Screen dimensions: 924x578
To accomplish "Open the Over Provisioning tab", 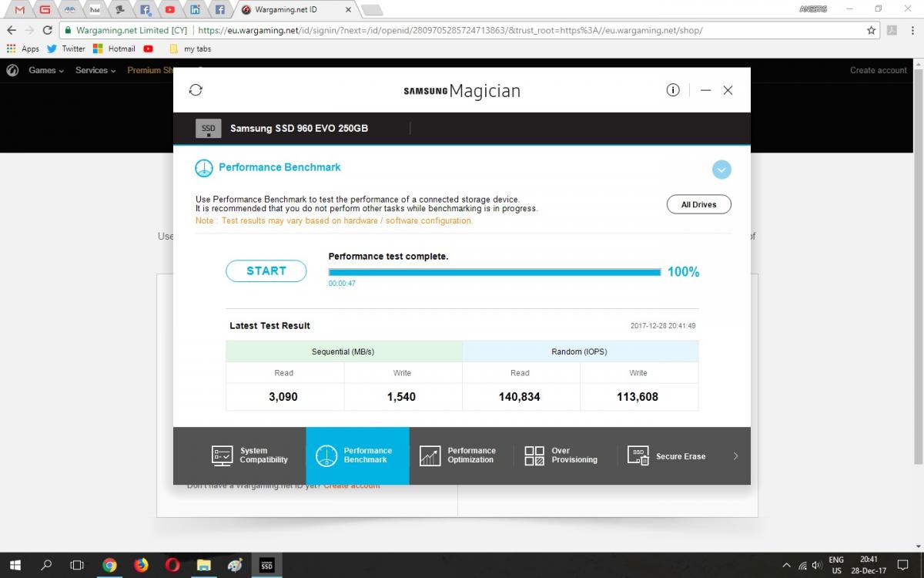I will [x=561, y=455].
